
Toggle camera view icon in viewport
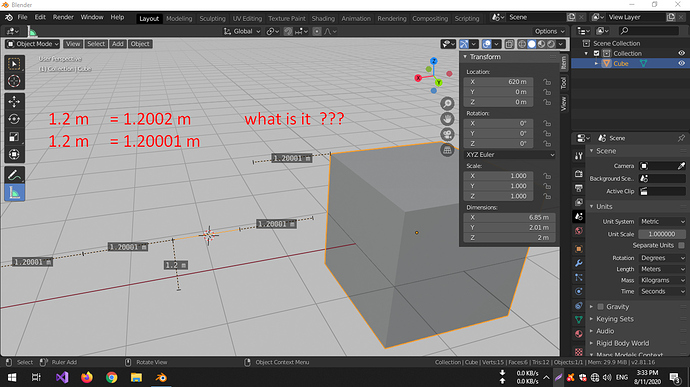click(x=447, y=134)
